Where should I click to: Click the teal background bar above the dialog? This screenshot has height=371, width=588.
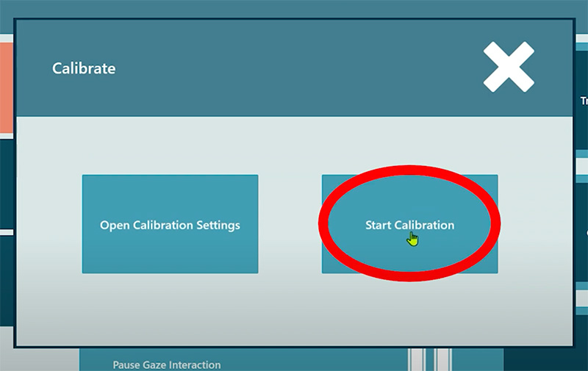click(x=294, y=7)
